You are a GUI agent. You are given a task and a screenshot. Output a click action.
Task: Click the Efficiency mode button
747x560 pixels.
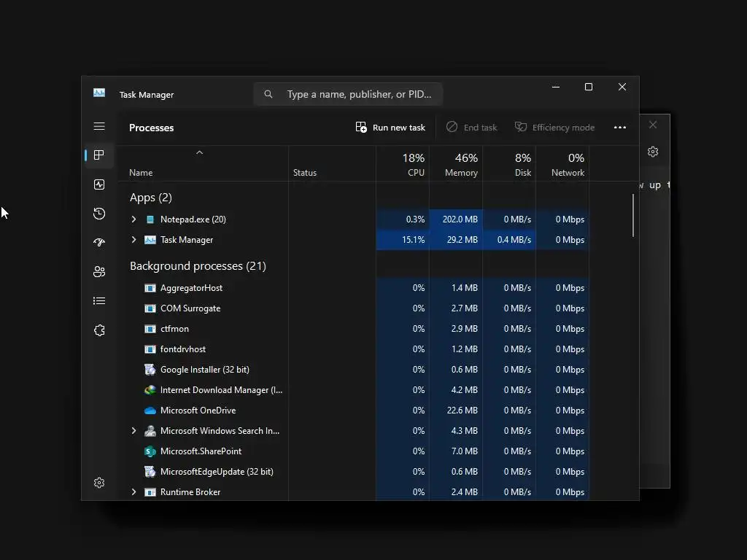point(554,128)
